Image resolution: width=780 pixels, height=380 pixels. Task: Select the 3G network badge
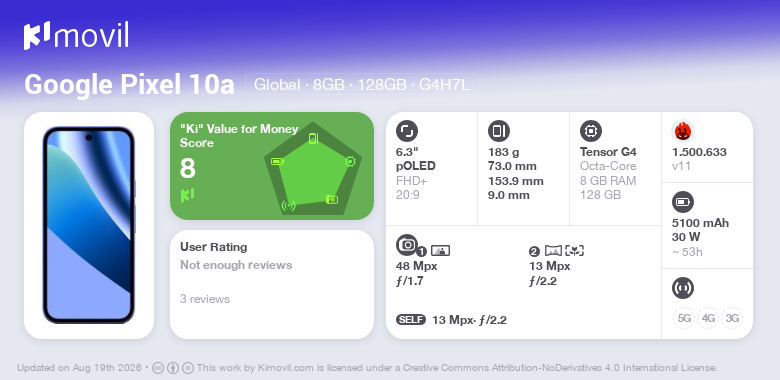(x=732, y=318)
